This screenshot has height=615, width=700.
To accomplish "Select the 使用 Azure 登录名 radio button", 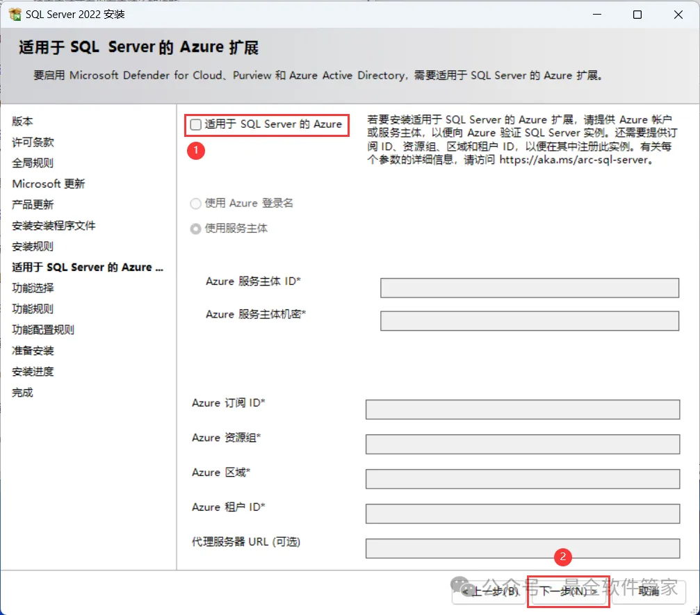I will click(x=195, y=204).
